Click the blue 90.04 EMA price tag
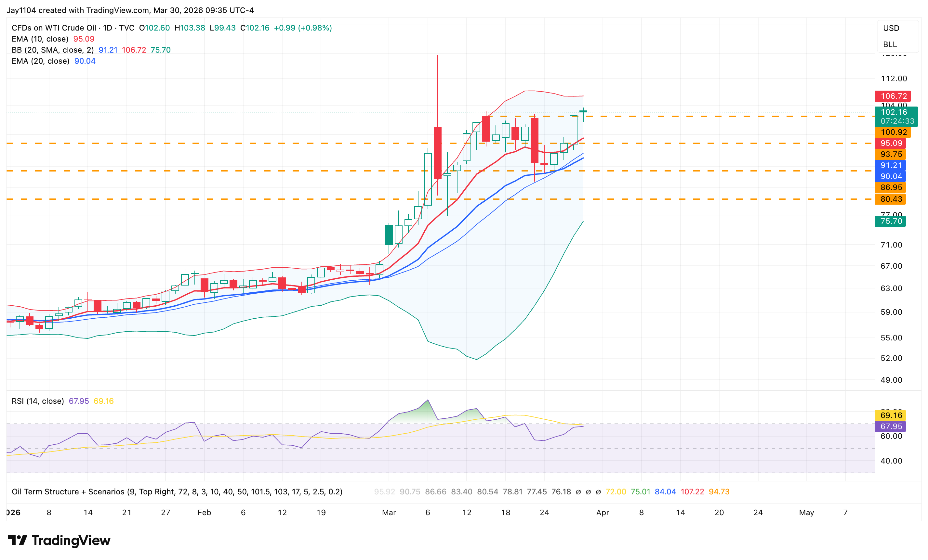928x560 pixels. point(891,176)
